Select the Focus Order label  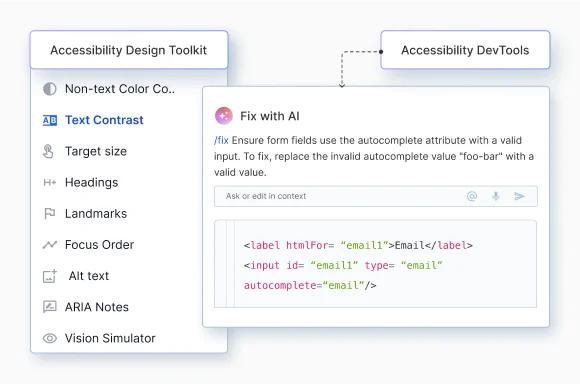pos(100,245)
